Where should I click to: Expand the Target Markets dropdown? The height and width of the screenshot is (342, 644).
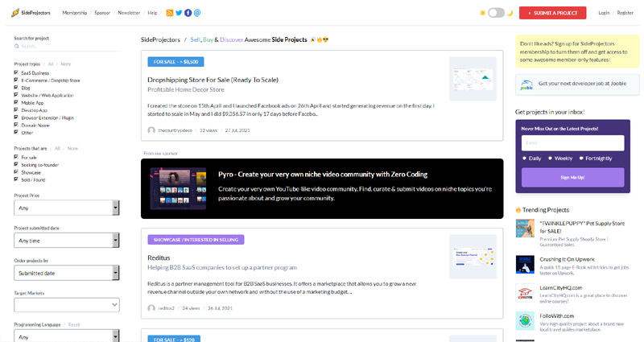click(x=67, y=305)
